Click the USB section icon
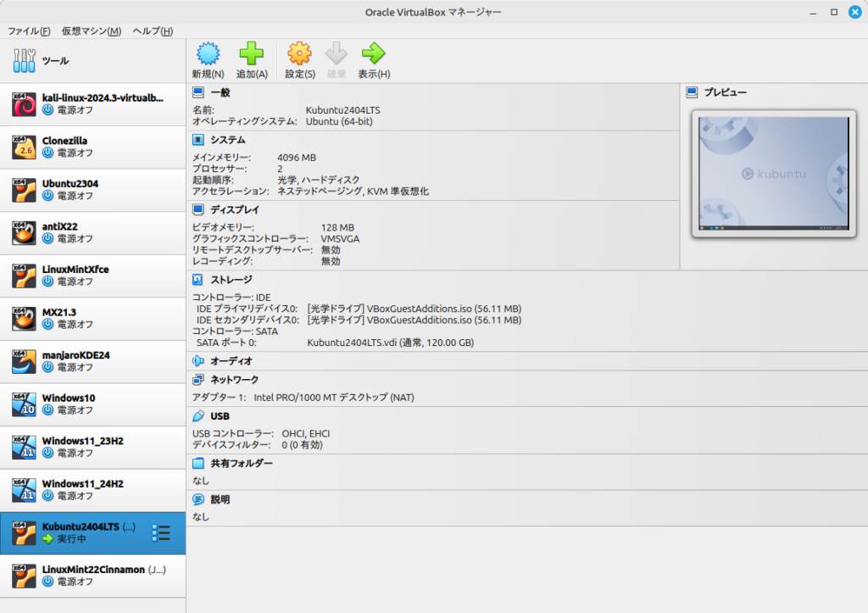This screenshot has height=613, width=868. coord(198,416)
